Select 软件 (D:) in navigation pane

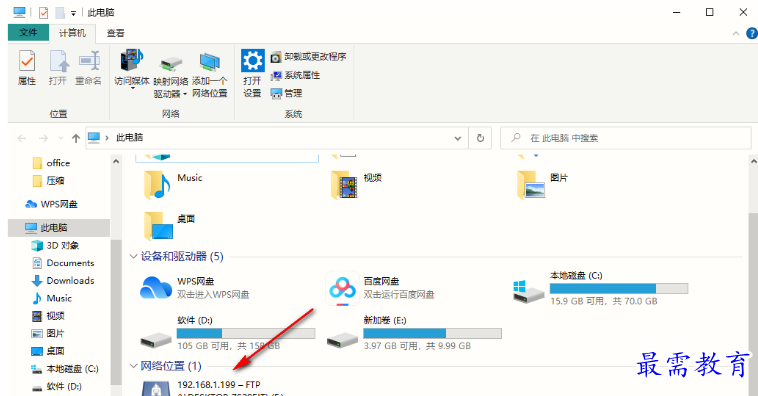point(57,386)
